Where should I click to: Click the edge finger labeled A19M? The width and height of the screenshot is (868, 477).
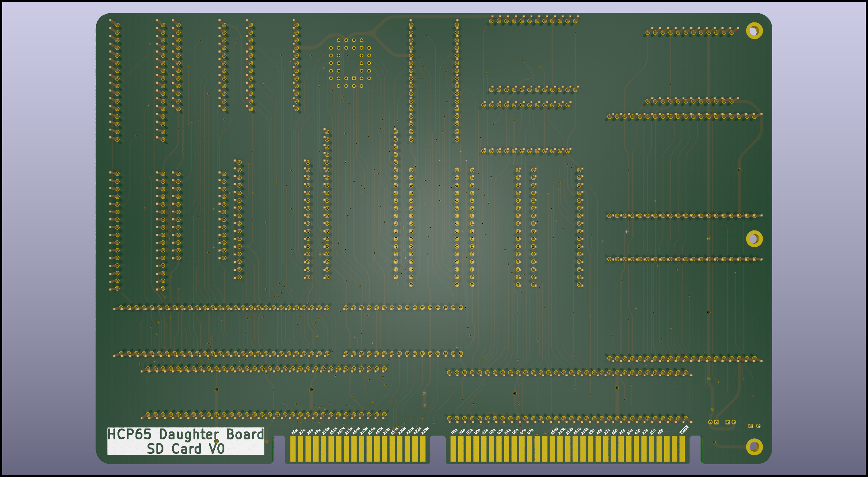point(392,448)
